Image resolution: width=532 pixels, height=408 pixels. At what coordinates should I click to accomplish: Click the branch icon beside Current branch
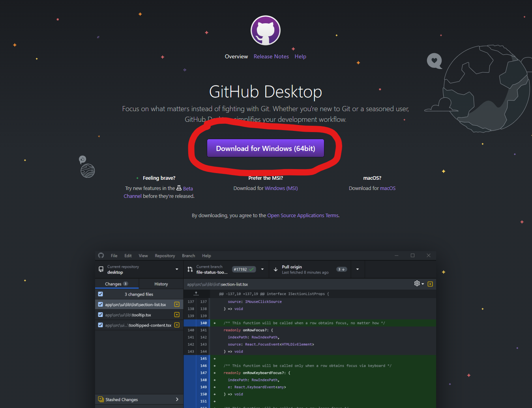(190, 269)
